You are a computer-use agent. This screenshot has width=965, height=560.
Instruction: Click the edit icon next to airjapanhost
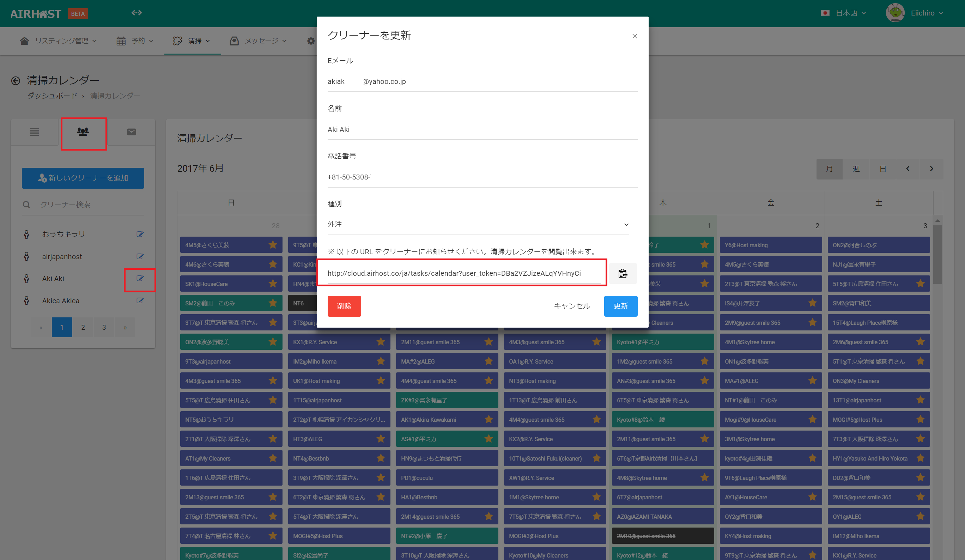click(x=140, y=256)
